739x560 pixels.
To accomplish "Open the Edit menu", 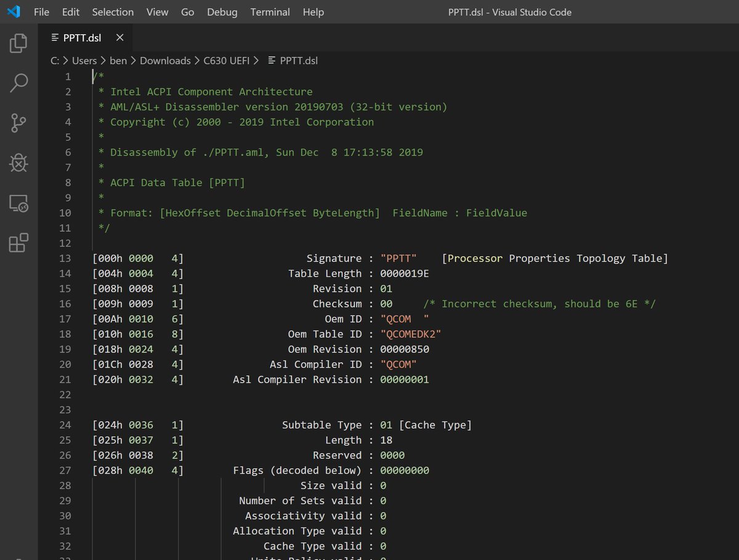I will 71,12.
